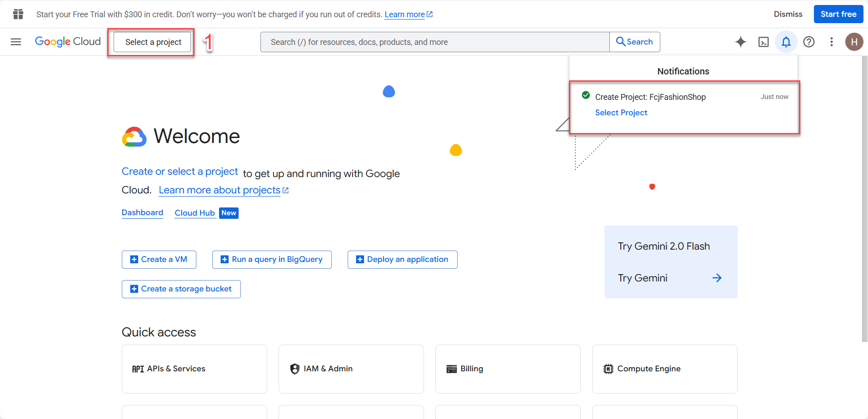This screenshot has width=868, height=419.
Task: Click the Try Gemini arrow
Action: 717,278
